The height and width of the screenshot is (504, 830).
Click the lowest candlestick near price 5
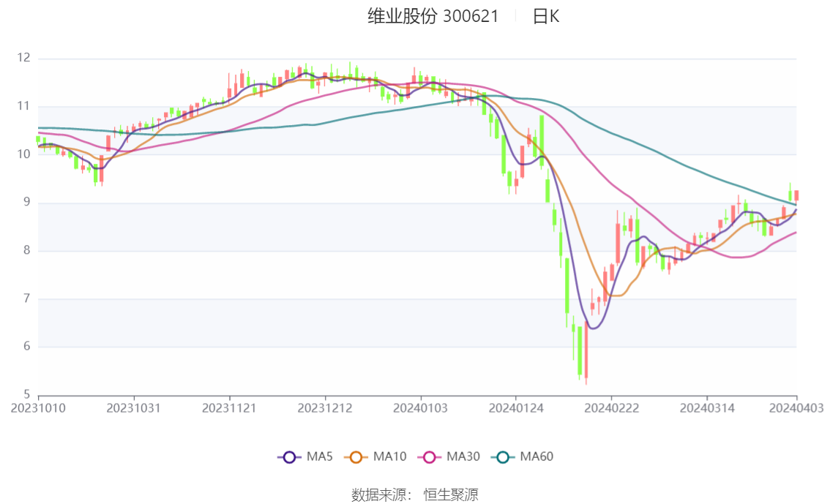coord(586,350)
